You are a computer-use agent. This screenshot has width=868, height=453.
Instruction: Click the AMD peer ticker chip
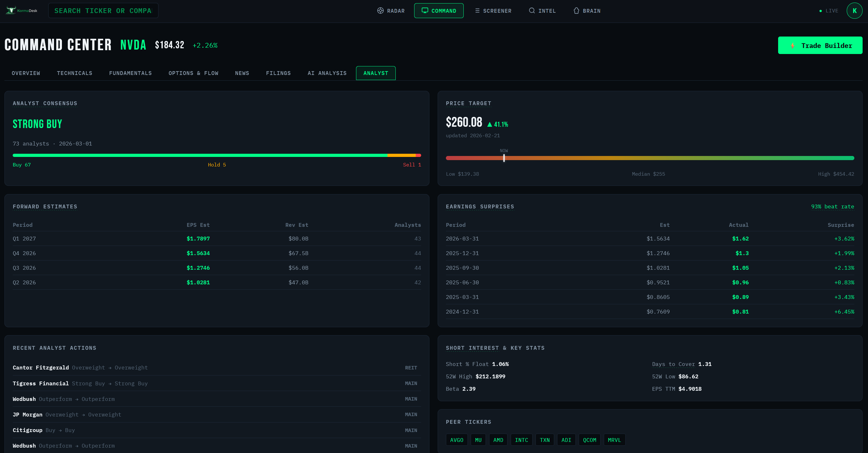coord(498,440)
